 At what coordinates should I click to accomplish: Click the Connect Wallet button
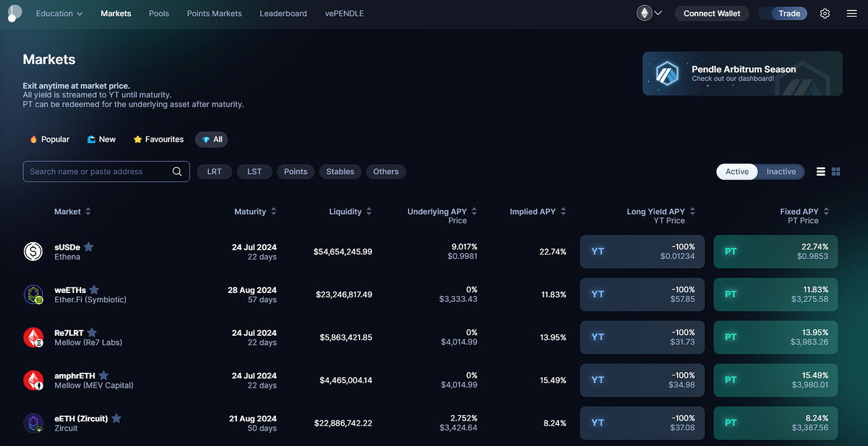pos(712,14)
